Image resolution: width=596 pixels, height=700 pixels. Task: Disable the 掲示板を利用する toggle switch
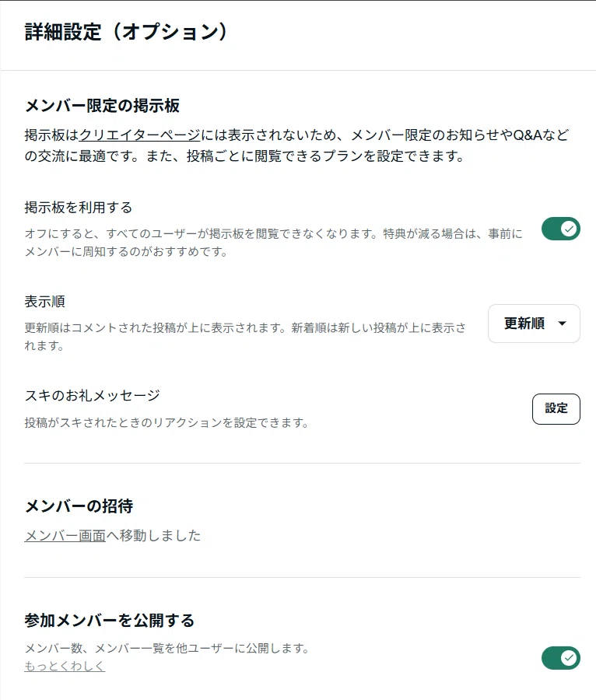coord(561,229)
